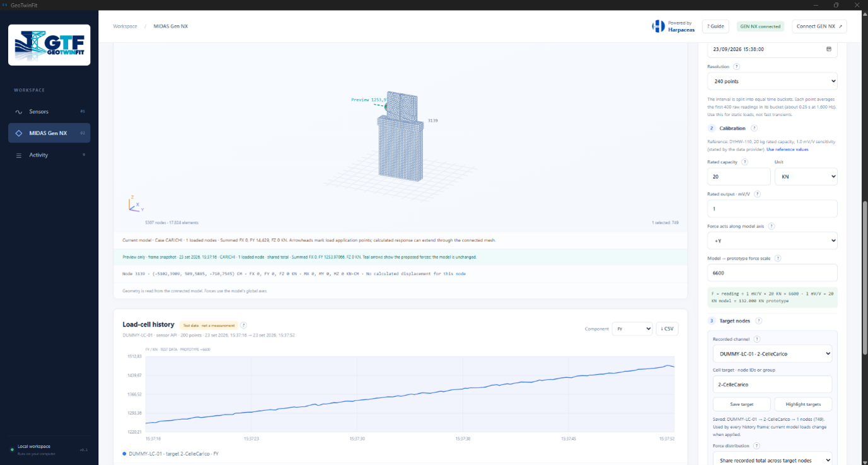The image size is (868, 465).
Task: Expand the Resolution 240 points dropdown
Action: (x=772, y=81)
